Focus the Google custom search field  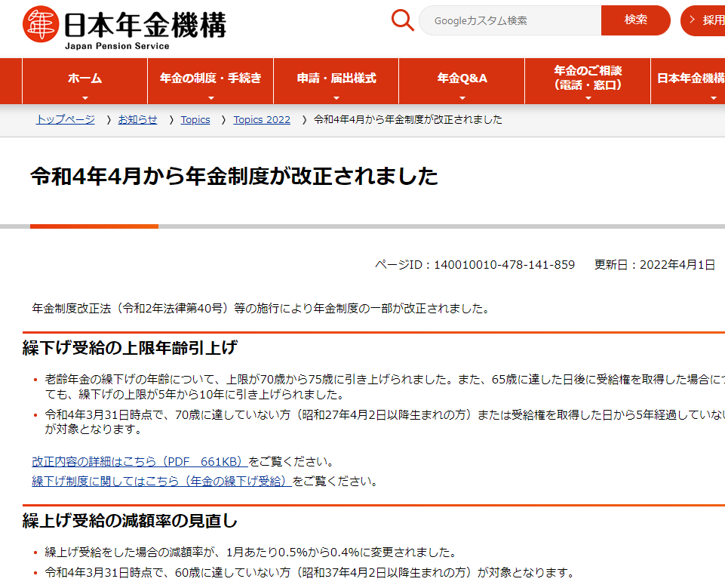[510, 20]
